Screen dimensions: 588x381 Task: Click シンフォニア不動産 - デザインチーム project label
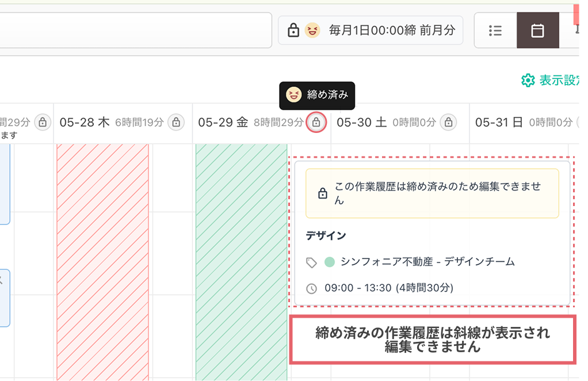point(427,262)
